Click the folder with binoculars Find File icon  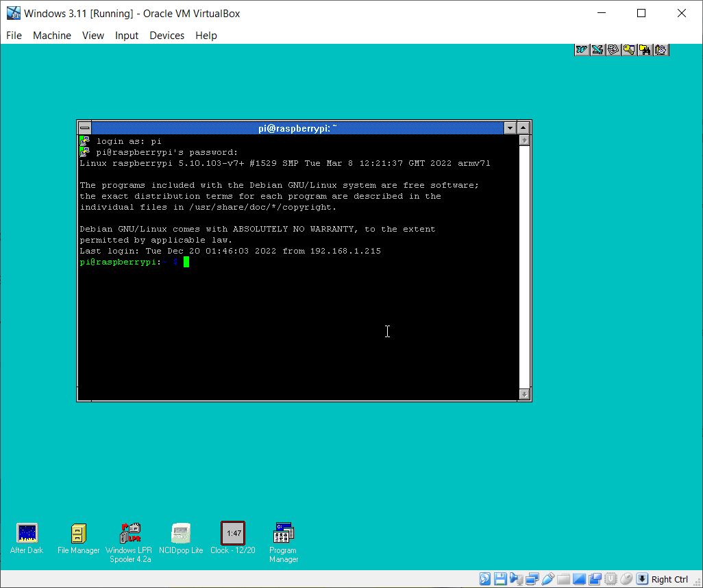pos(645,50)
